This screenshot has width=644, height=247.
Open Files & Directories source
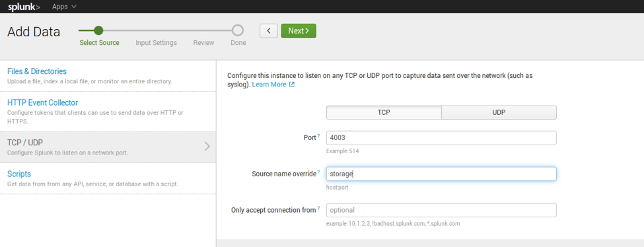click(37, 71)
